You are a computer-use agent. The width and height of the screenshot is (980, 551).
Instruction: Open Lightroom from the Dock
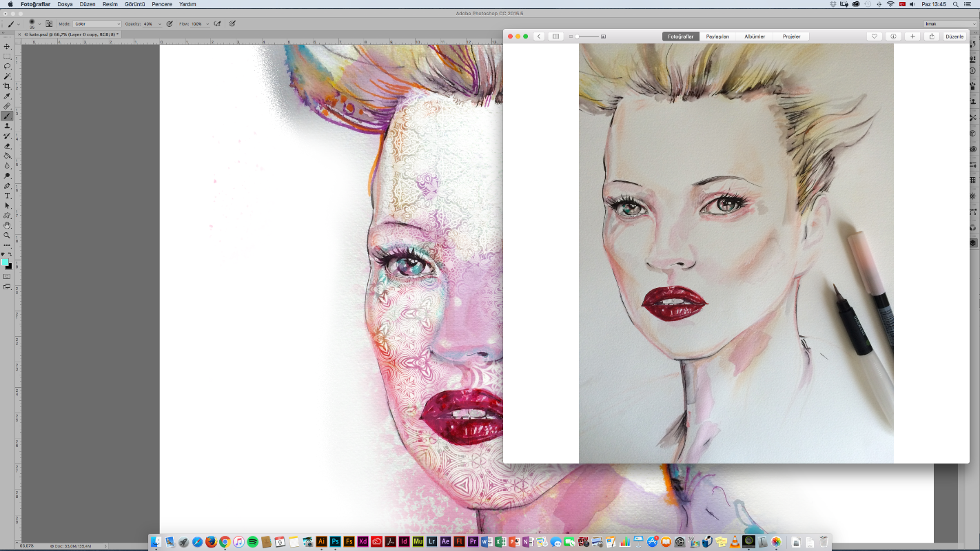[x=431, y=542]
